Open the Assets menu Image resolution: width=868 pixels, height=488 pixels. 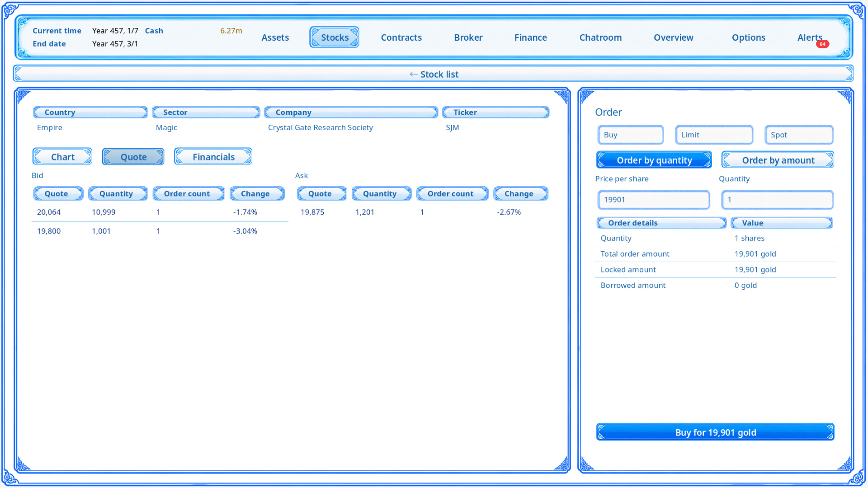[275, 38]
